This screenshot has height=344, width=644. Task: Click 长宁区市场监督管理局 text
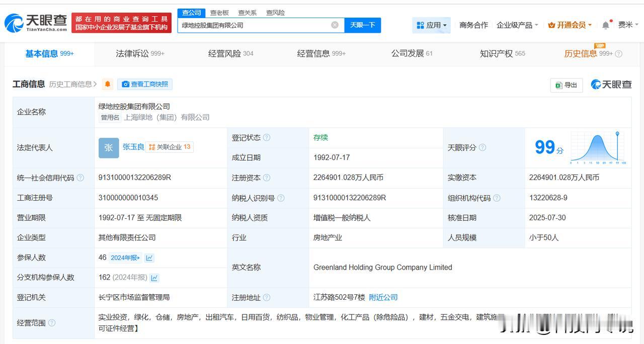click(x=134, y=297)
